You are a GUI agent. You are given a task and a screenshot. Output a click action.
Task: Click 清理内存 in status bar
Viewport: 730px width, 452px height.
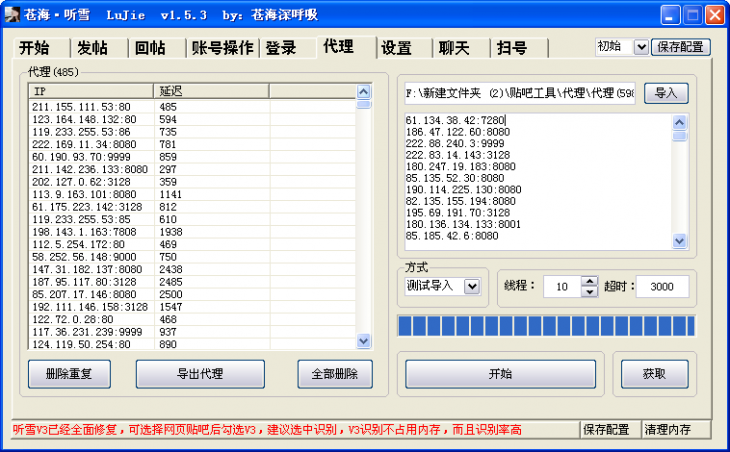tap(674, 430)
